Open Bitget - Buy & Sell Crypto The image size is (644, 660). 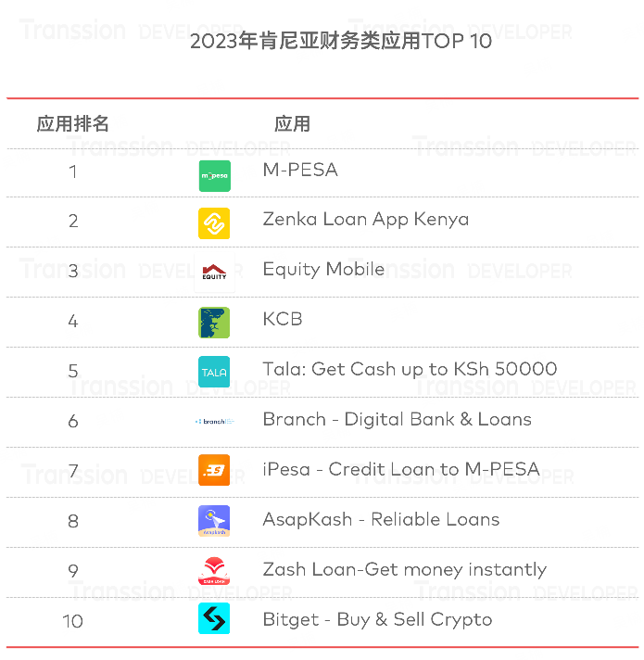377,619
